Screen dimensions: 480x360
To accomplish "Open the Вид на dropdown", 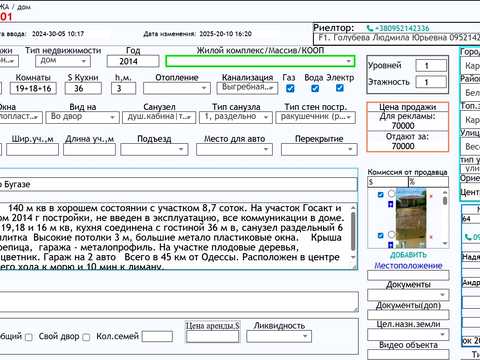I will (x=82, y=117).
